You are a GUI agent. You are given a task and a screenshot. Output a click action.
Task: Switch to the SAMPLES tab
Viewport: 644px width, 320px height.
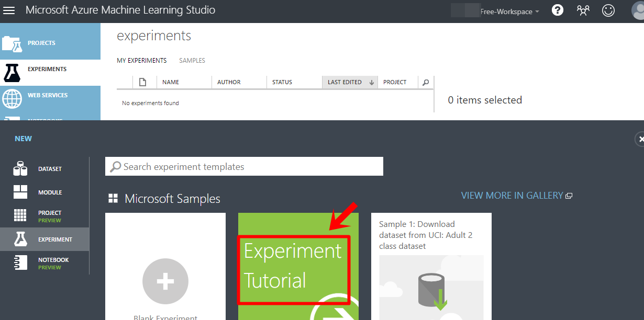192,61
